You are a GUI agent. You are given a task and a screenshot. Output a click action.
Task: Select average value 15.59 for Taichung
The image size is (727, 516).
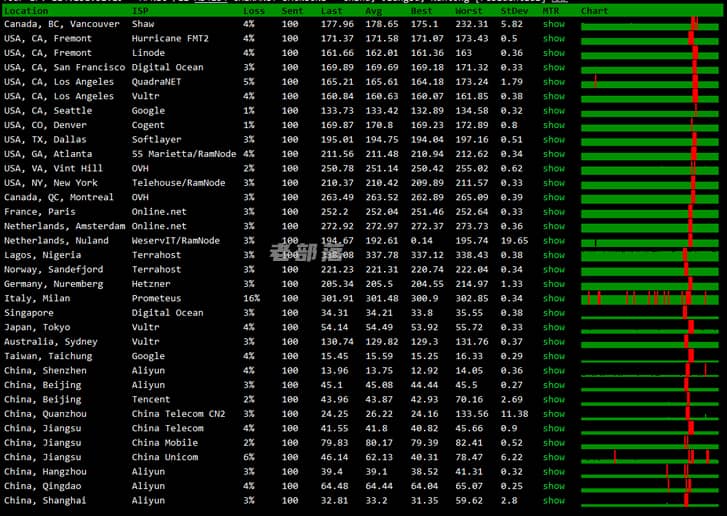(379, 356)
